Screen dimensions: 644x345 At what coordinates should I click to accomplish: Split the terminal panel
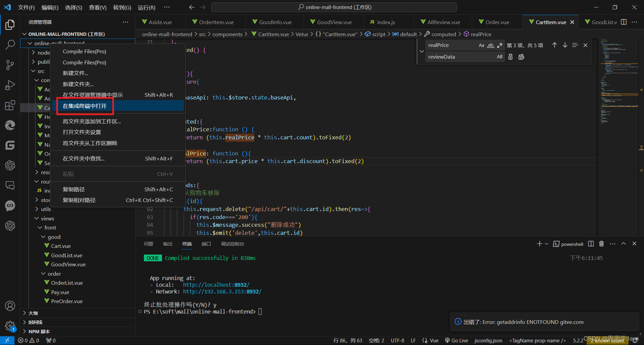tap(591, 244)
